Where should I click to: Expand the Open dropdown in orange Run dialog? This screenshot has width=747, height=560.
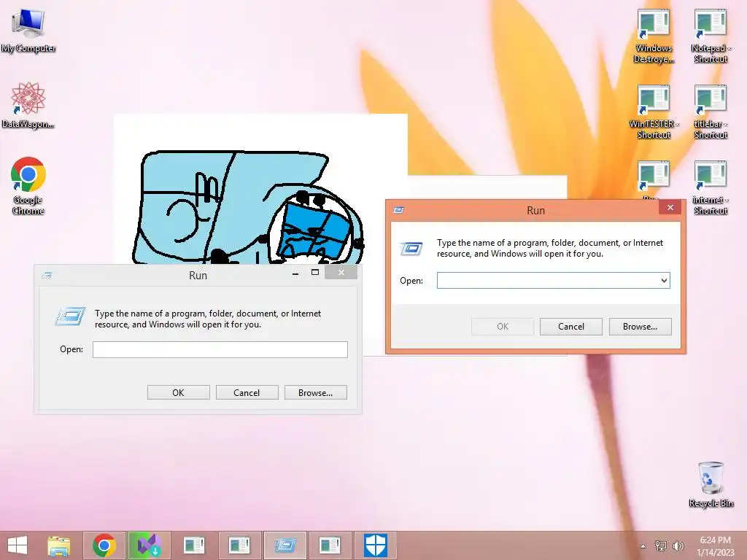664,281
